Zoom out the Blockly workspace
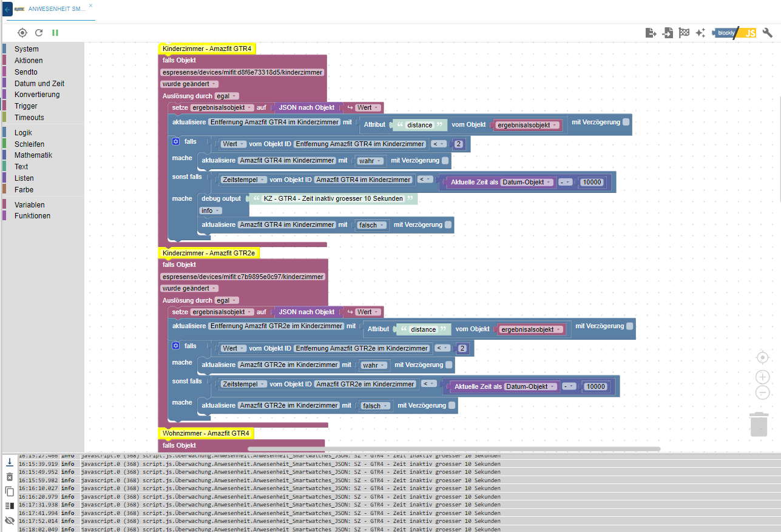Image resolution: width=781 pixels, height=532 pixels. click(763, 392)
